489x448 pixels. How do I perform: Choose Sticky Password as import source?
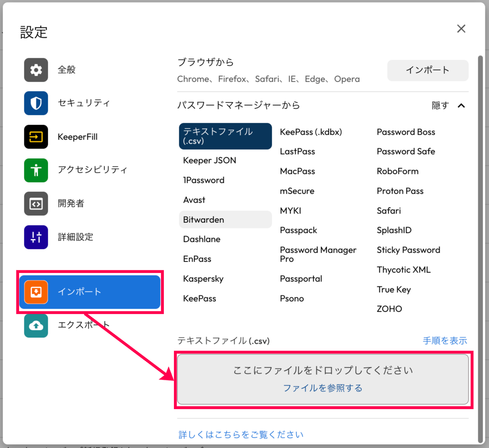point(408,250)
